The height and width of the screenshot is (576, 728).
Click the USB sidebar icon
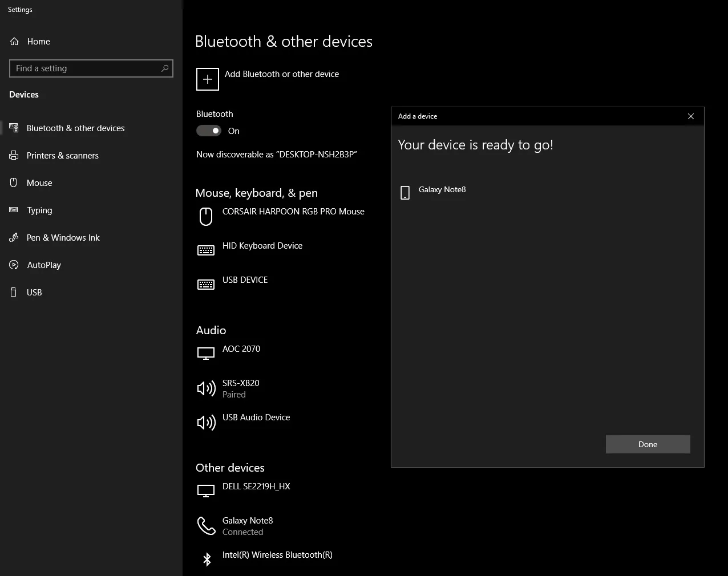[14, 293]
